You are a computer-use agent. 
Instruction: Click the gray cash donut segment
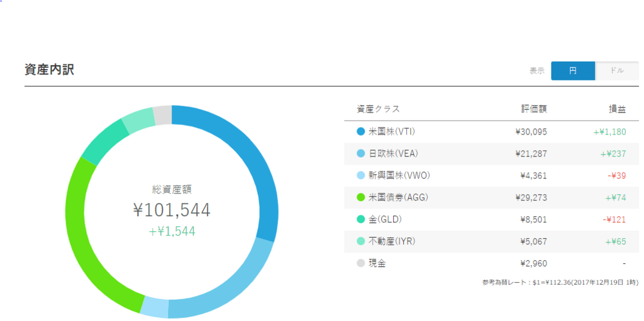(x=163, y=115)
